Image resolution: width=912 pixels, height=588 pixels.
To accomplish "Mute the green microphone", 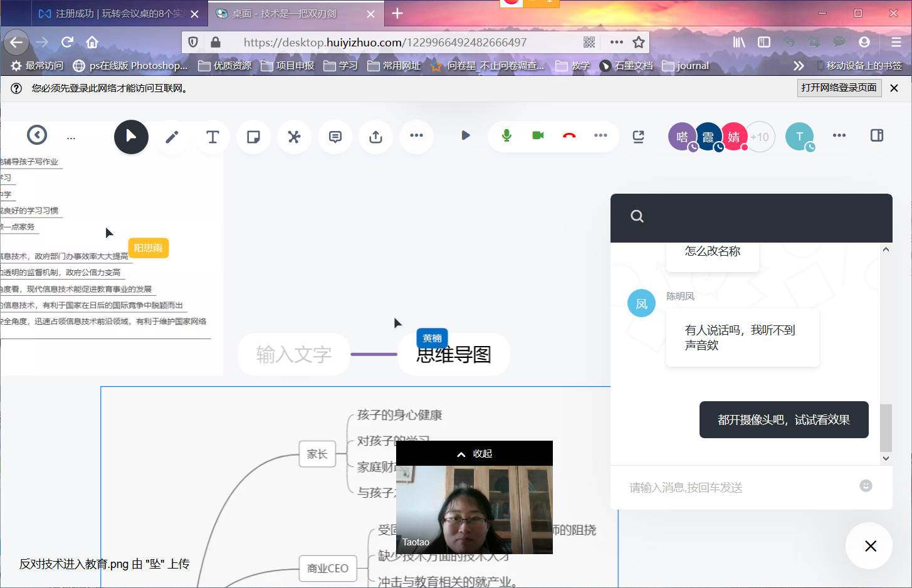I will (x=506, y=135).
